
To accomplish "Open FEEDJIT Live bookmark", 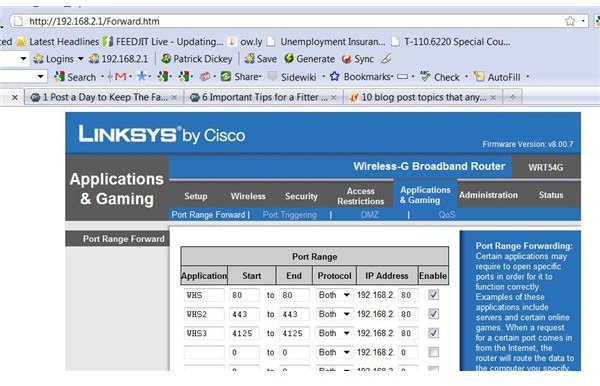I will click(x=163, y=41).
